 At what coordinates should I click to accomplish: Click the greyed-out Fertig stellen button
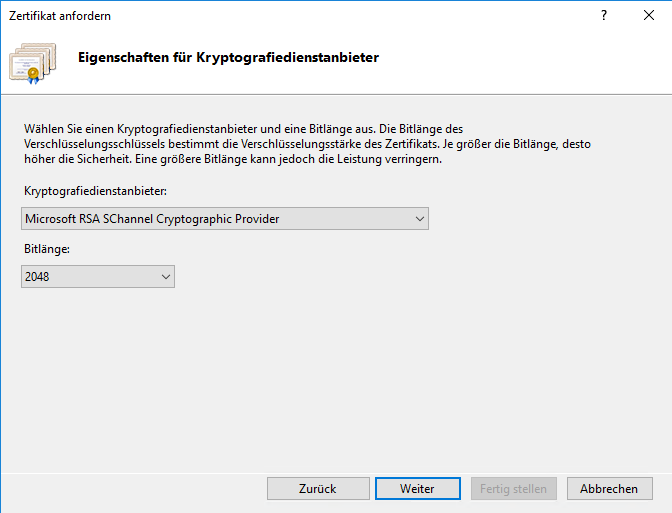(x=513, y=488)
